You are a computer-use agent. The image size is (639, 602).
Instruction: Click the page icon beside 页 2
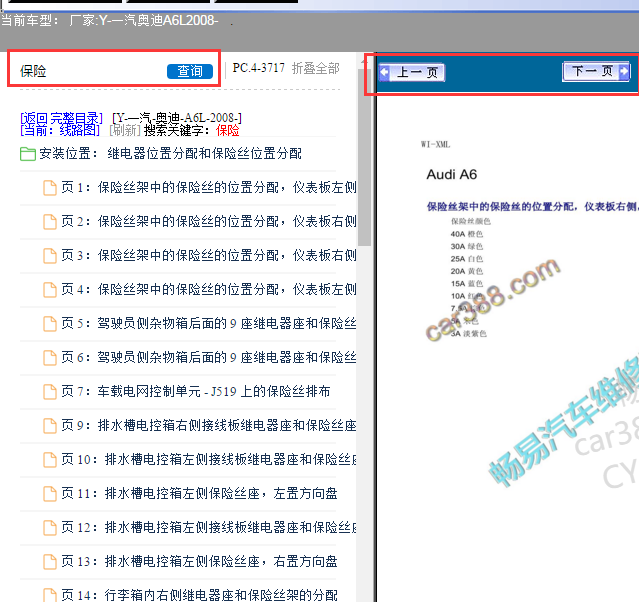click(50, 222)
